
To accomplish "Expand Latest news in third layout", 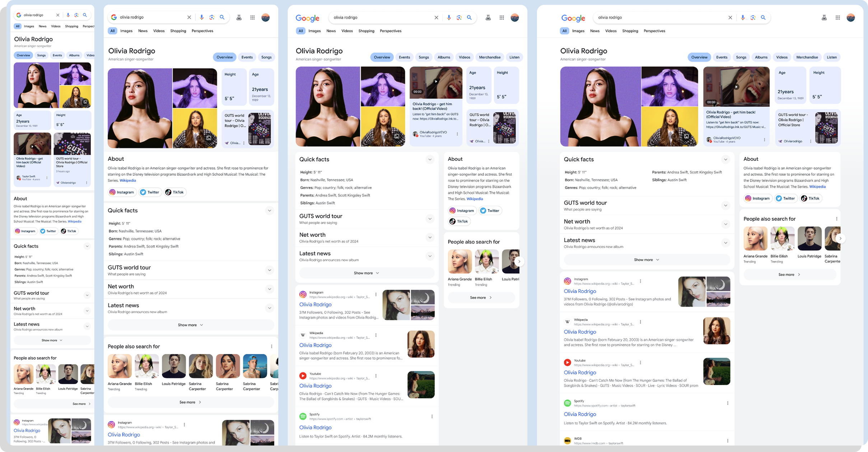I will point(430,256).
